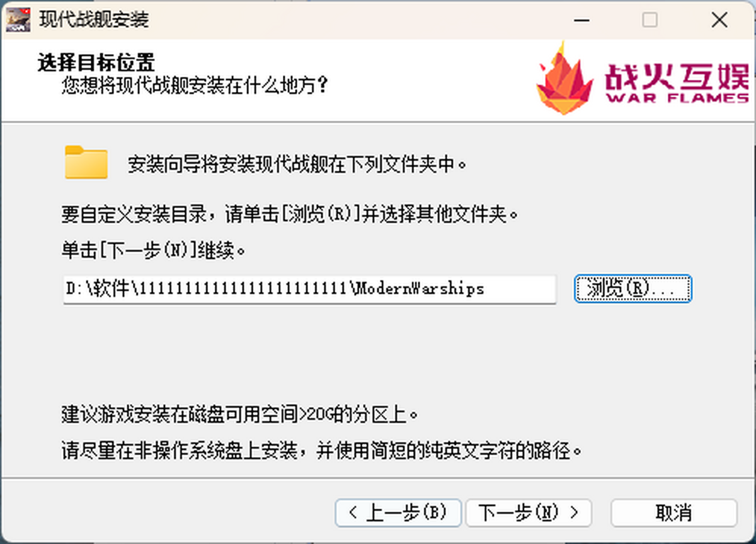Click the 安装向导将安装现代战舰 description line
This screenshot has height=544, width=756.
coord(297,164)
